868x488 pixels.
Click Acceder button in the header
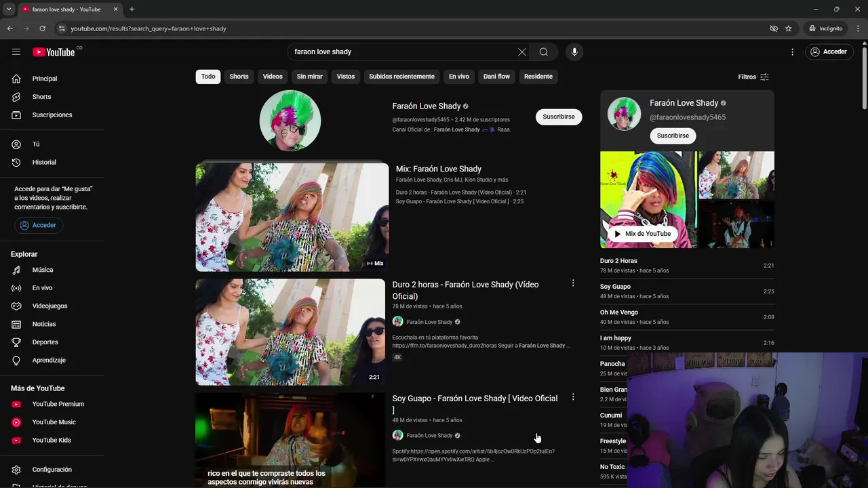(829, 52)
